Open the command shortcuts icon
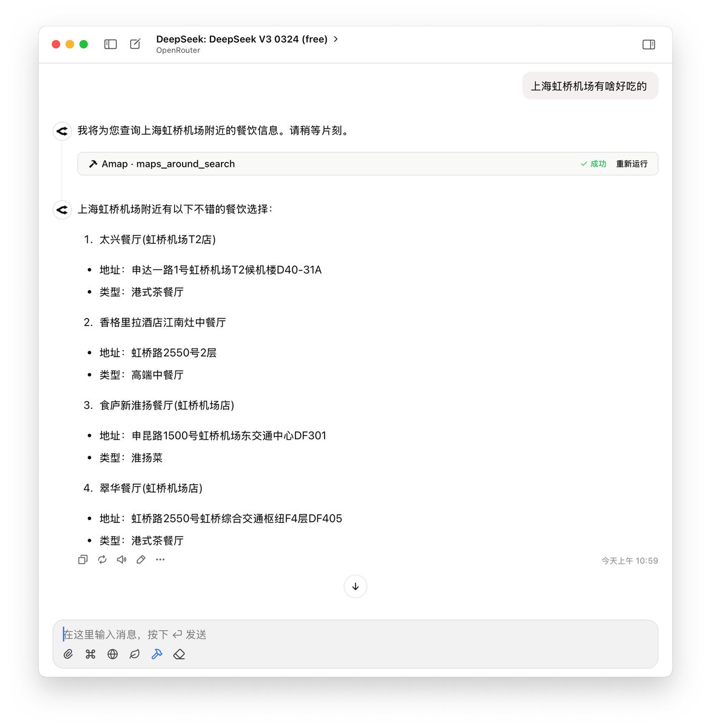This screenshot has width=711, height=728. pyautogui.click(x=90, y=654)
